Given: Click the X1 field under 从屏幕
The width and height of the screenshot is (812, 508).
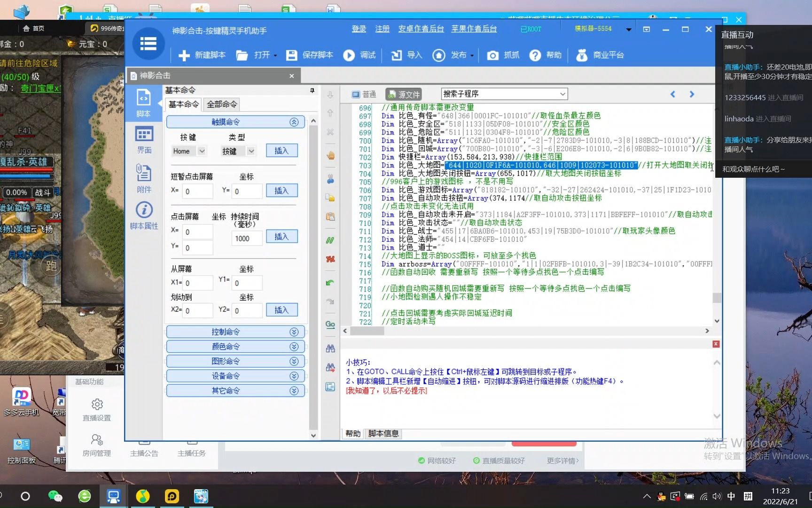Looking at the screenshot, I should pos(197,283).
